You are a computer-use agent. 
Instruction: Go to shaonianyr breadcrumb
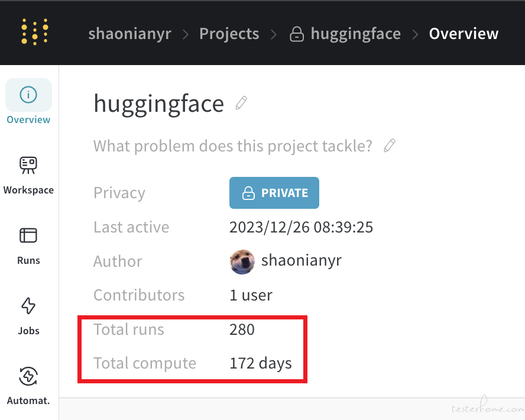tap(129, 34)
